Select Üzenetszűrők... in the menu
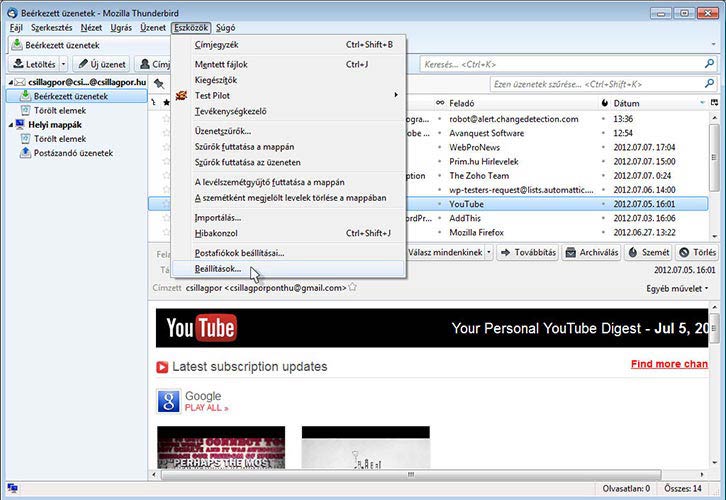The height and width of the screenshot is (500, 726). 222,130
